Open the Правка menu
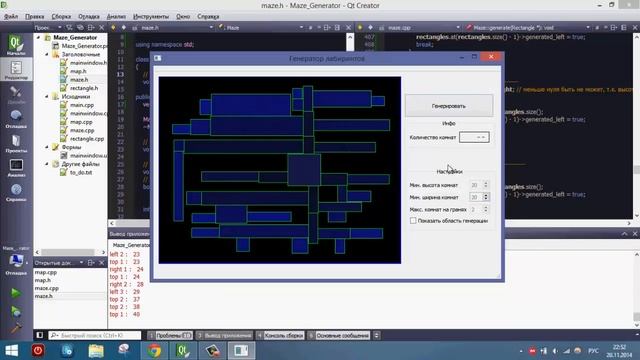Viewport: 640px width, 360px height. [x=34, y=16]
